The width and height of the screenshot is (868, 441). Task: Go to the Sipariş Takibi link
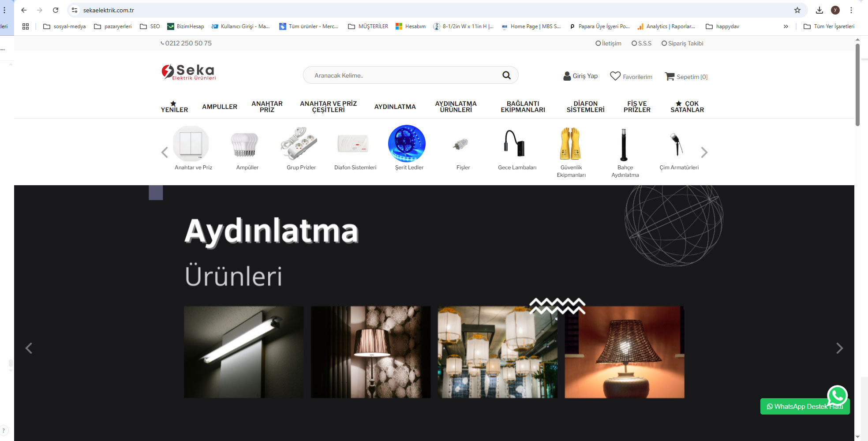[682, 43]
